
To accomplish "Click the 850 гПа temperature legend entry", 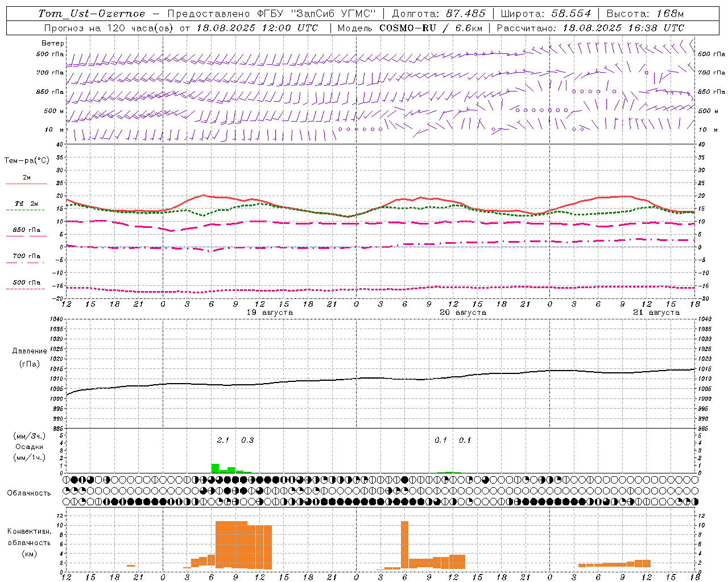I will coord(27,230).
